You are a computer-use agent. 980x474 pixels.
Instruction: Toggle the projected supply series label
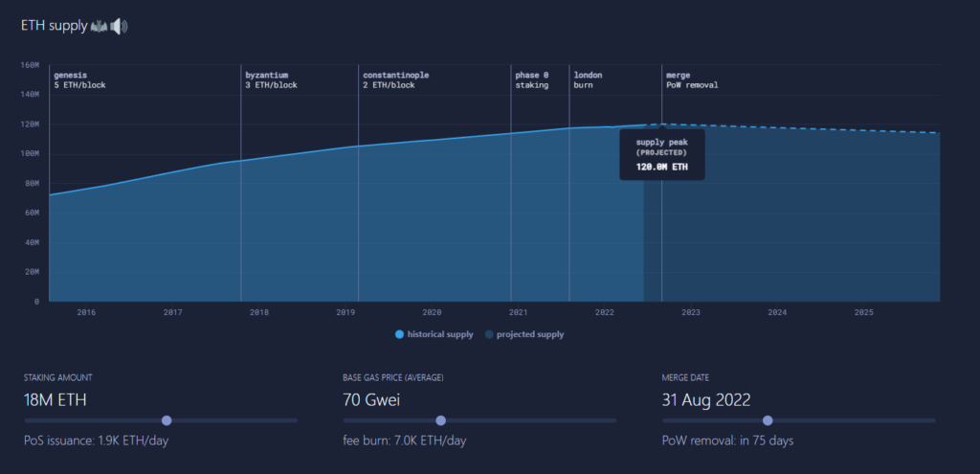coord(529,334)
